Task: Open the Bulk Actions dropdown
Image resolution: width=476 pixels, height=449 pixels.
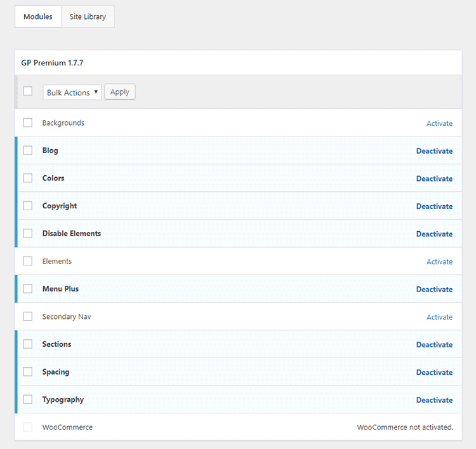Action: point(72,92)
